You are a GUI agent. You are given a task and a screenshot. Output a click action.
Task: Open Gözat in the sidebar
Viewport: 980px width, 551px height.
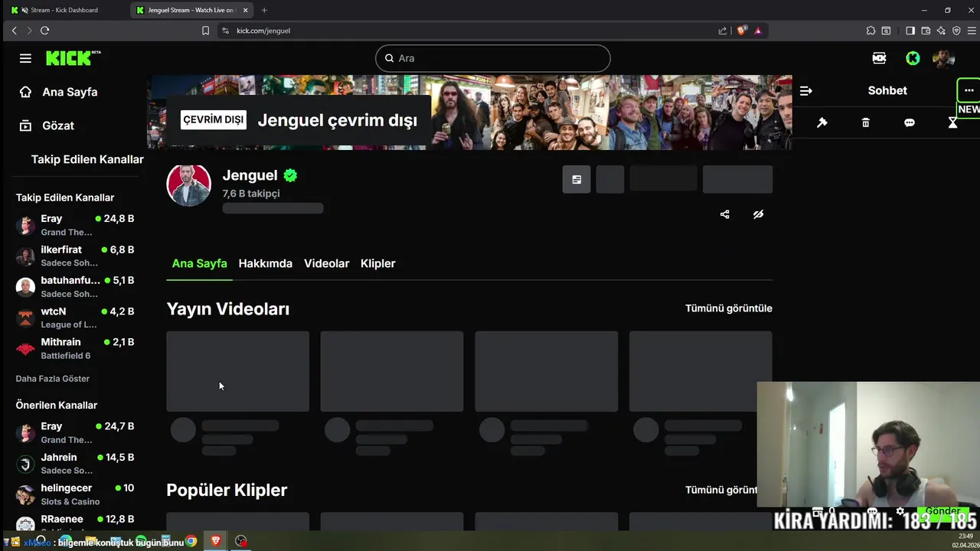58,126
